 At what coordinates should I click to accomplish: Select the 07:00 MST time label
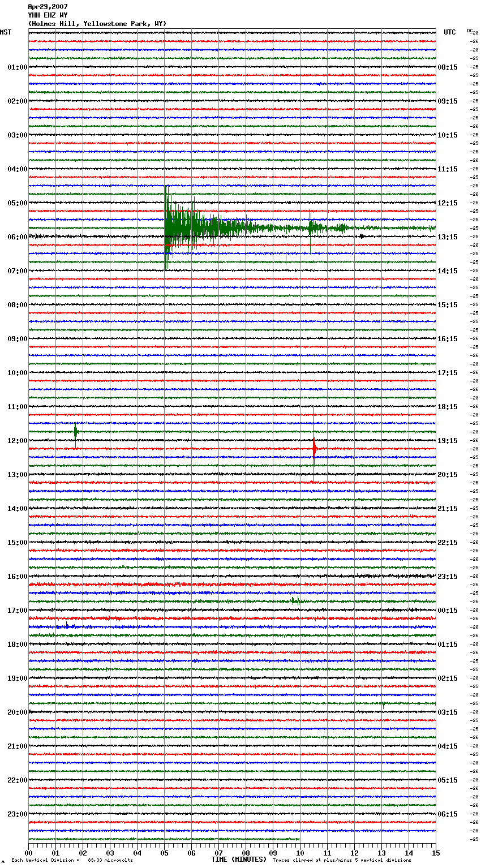[x=18, y=271]
